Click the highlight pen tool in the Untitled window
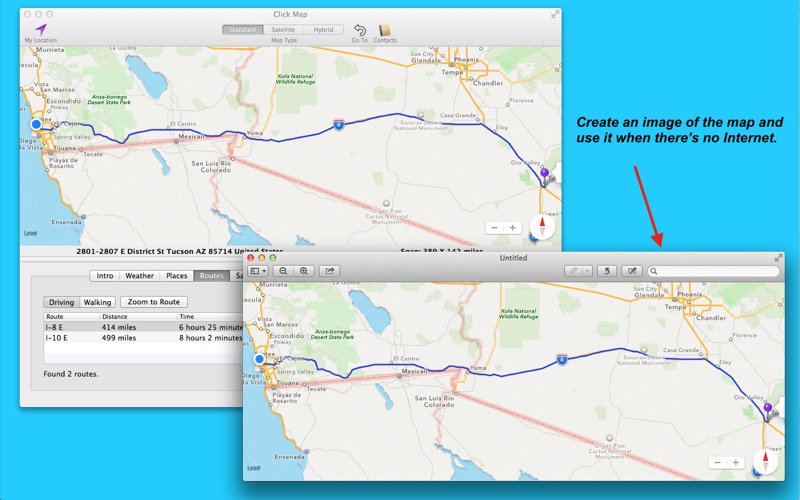The height and width of the screenshot is (500, 800). point(573,271)
